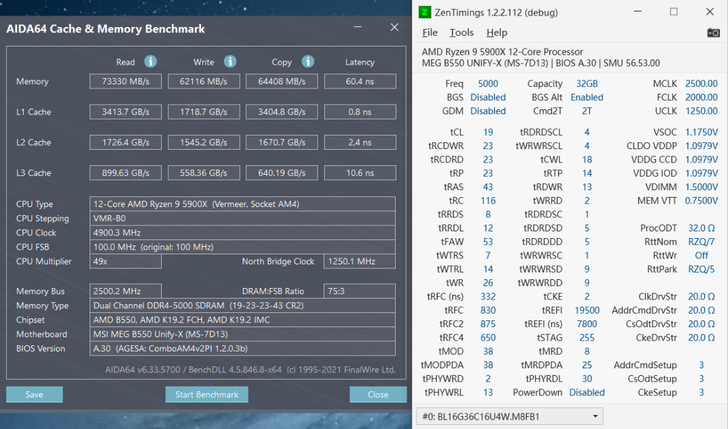Maximize the ZenTimings window

tap(674, 12)
